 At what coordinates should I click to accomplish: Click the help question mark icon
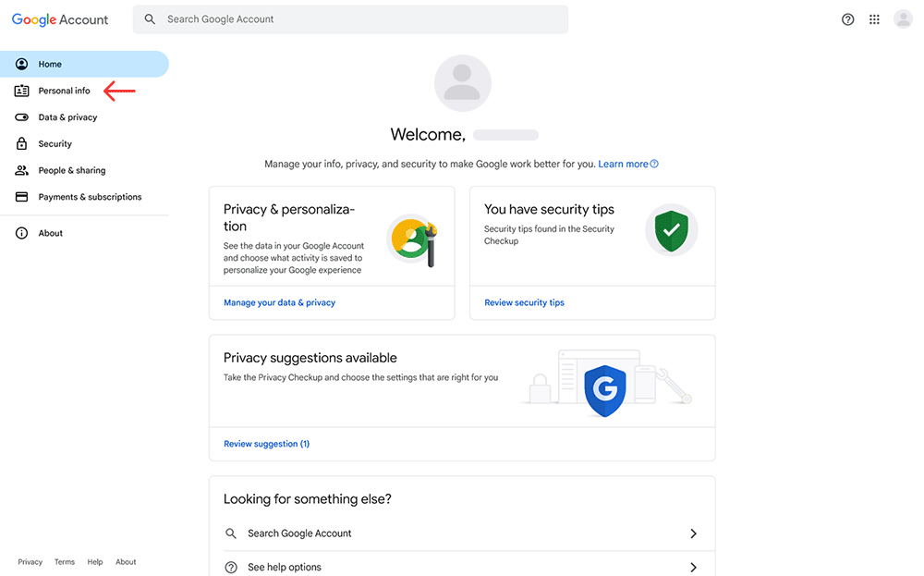[x=847, y=19]
